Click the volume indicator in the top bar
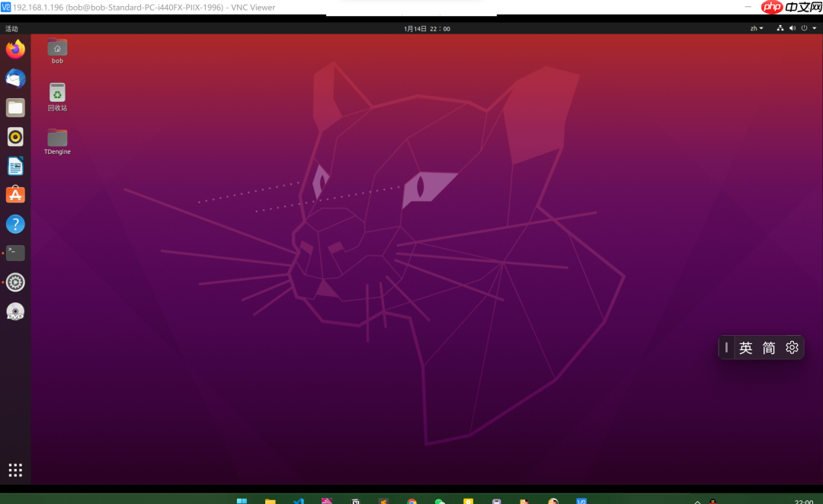Viewport: 823px width, 504px height. tap(793, 28)
